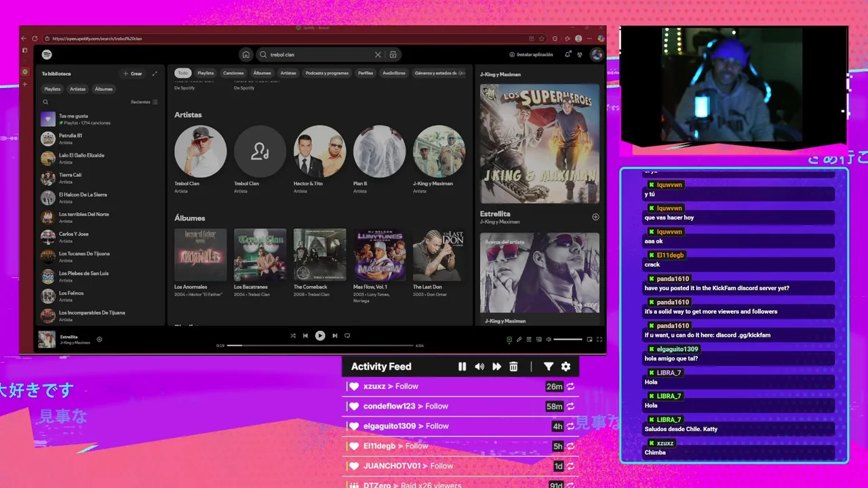Image resolution: width=868 pixels, height=488 pixels.
Task: Replay the JUANCHOTV01 follow alert
Action: pyautogui.click(x=571, y=466)
